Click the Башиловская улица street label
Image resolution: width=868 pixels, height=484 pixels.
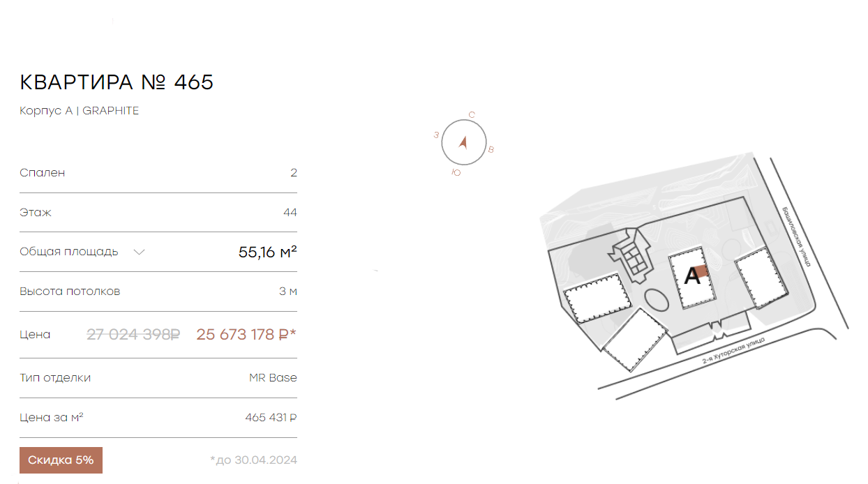[796, 236]
